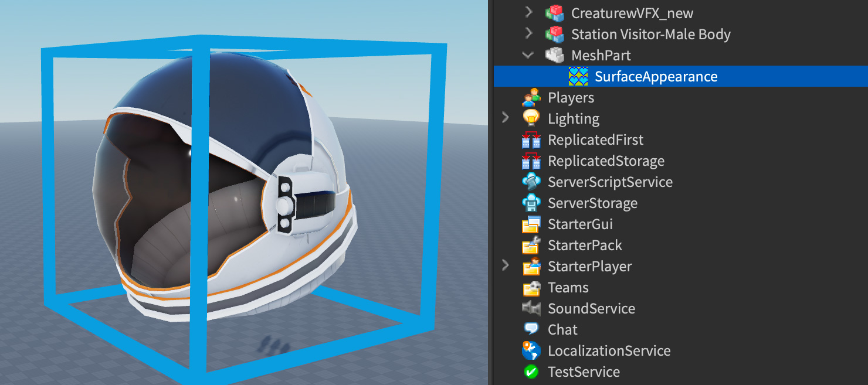
Task: Click the ServerStorage icon
Action: coord(531,203)
